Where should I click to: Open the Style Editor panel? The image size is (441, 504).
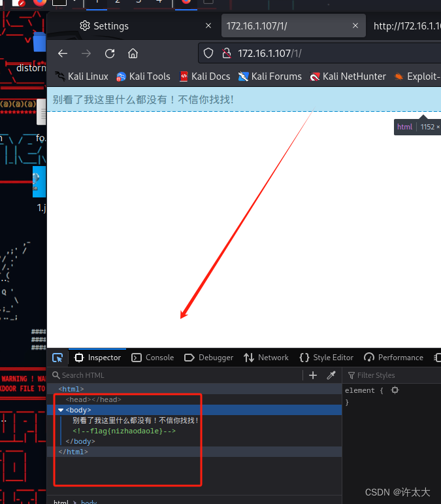(326, 358)
